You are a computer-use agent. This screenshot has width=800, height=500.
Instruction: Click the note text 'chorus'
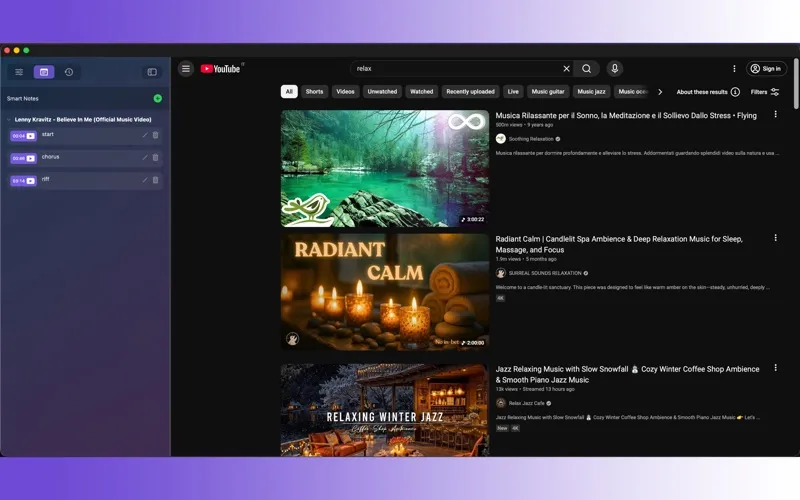click(51, 157)
